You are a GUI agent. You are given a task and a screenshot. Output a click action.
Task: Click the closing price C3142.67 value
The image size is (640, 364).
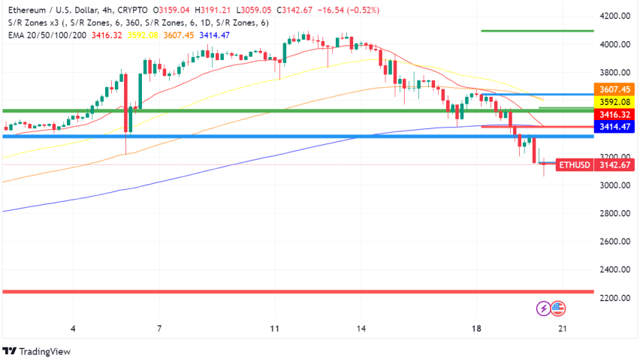[x=294, y=10]
